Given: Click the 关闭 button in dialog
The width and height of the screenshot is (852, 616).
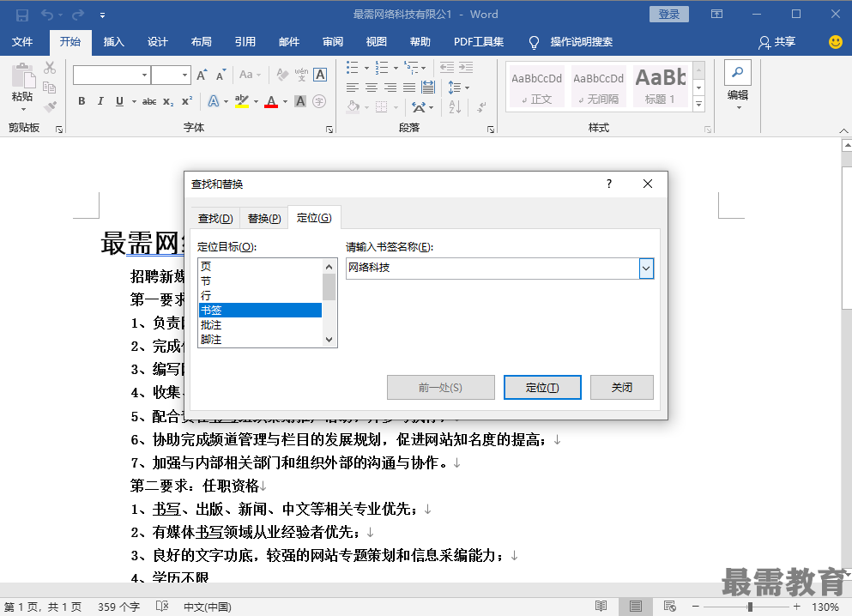Looking at the screenshot, I should 621,387.
